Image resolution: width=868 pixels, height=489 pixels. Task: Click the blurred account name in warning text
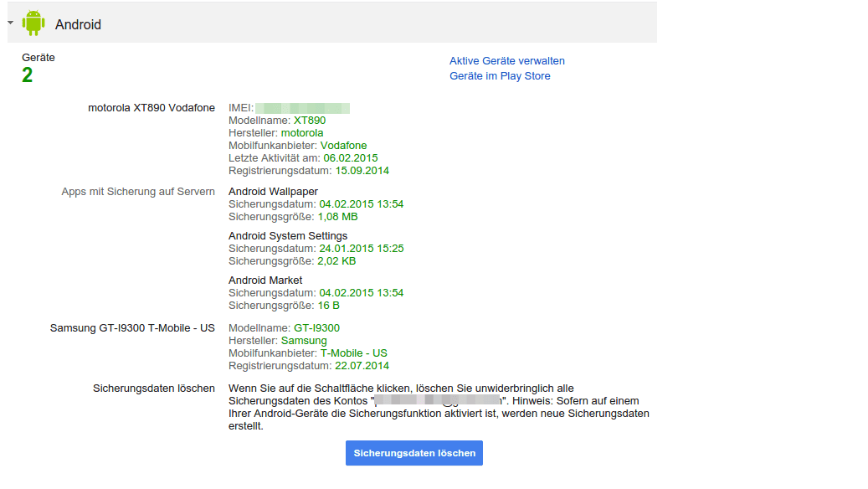coord(439,401)
